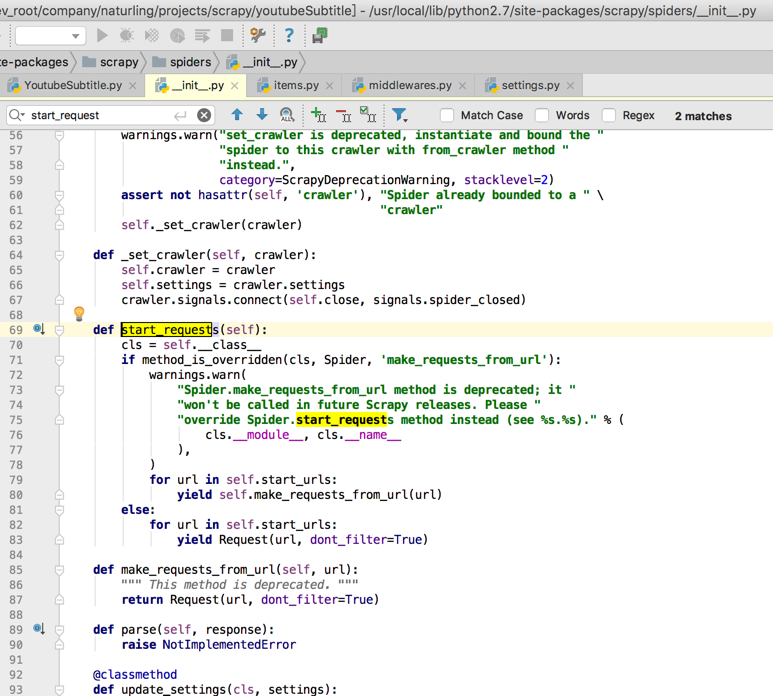This screenshot has height=696, width=773.
Task: Click add selection for next occurrence icon
Action: pos(318,115)
